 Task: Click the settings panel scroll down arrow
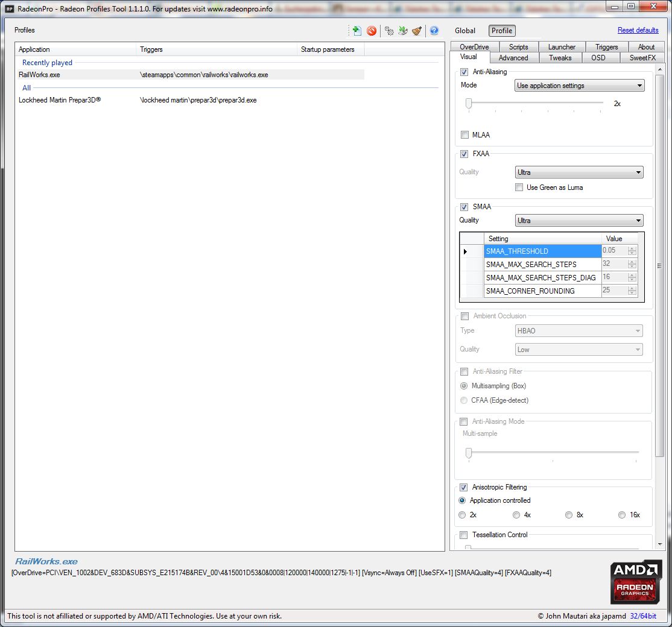660,544
